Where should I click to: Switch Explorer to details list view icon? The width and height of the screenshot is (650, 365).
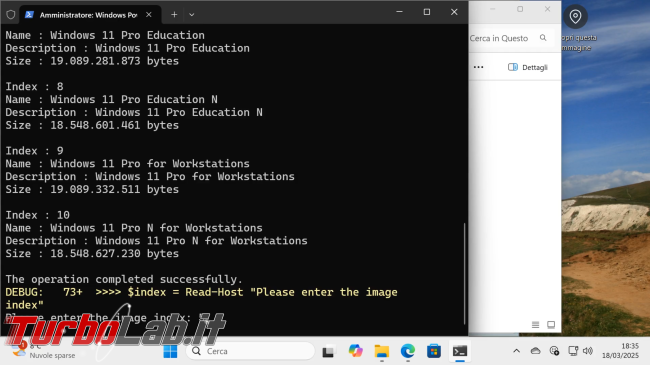(x=536, y=325)
